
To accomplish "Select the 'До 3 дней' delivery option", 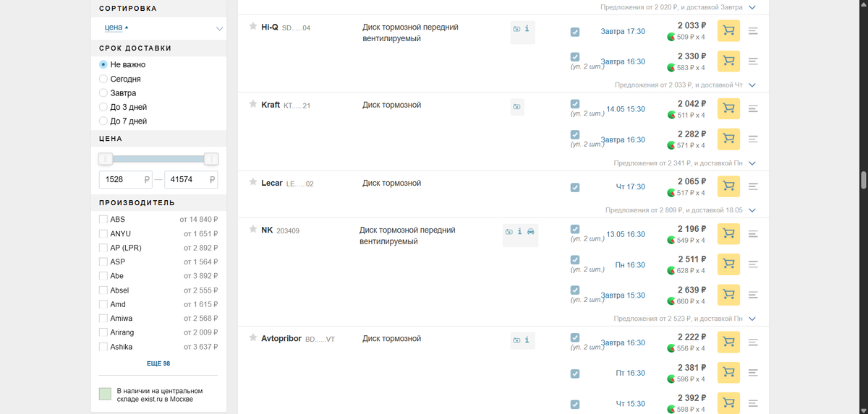I will [103, 107].
